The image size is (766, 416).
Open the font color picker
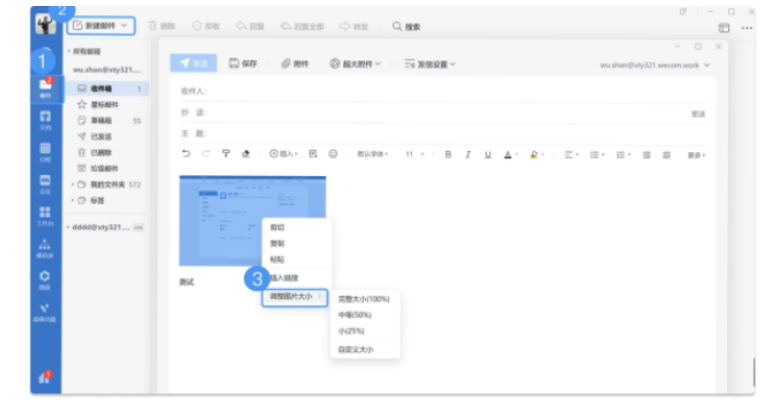(509, 154)
